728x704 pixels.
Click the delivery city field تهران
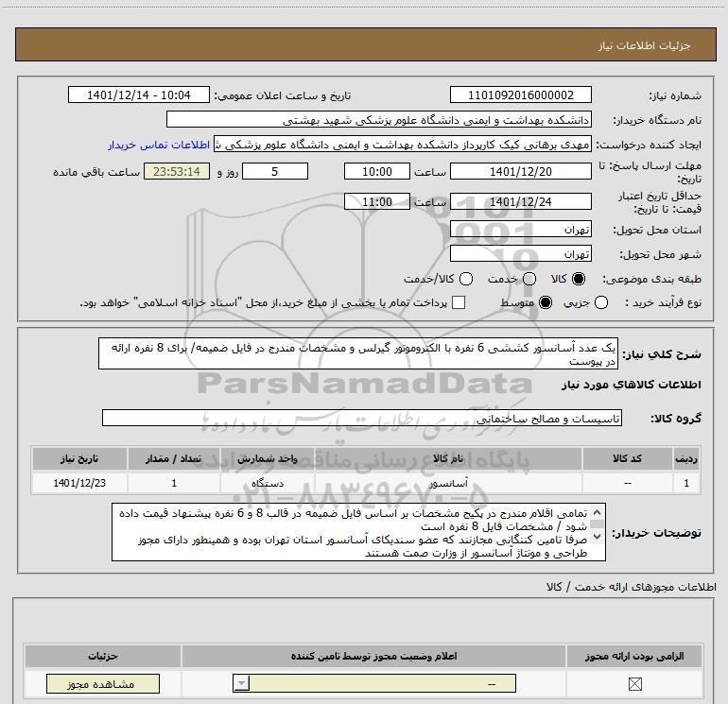coord(520,254)
